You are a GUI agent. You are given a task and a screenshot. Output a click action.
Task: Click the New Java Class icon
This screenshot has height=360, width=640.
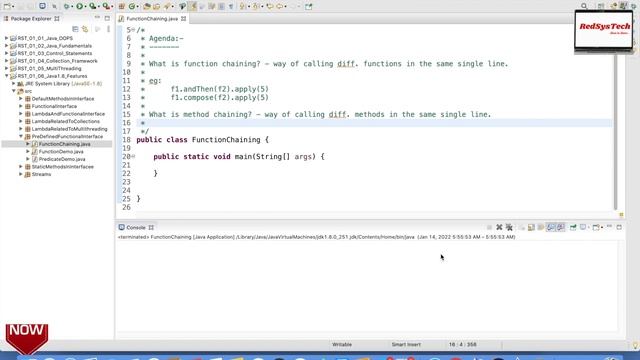click(x=132, y=6)
